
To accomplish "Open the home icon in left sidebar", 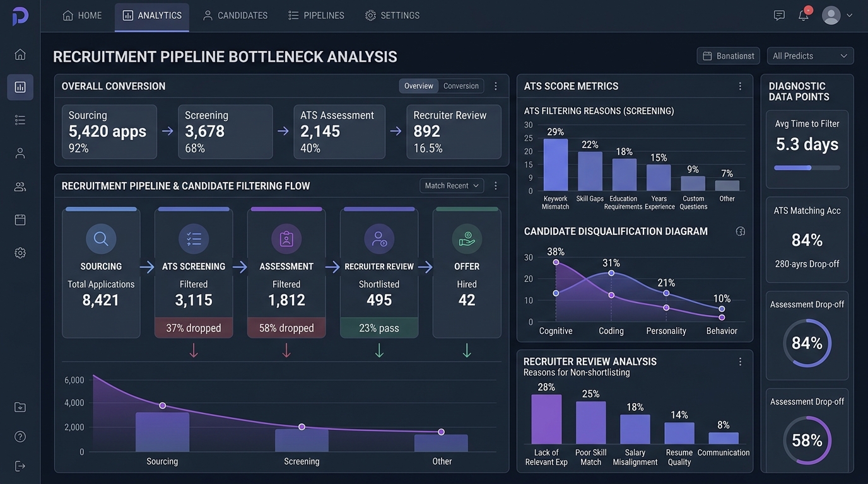I will [20, 54].
